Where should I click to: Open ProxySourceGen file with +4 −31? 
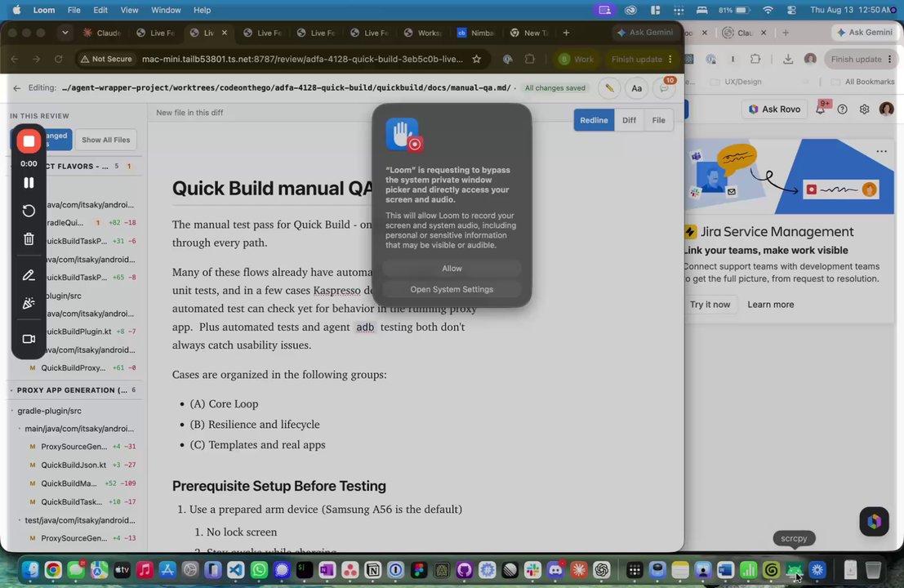point(82,447)
